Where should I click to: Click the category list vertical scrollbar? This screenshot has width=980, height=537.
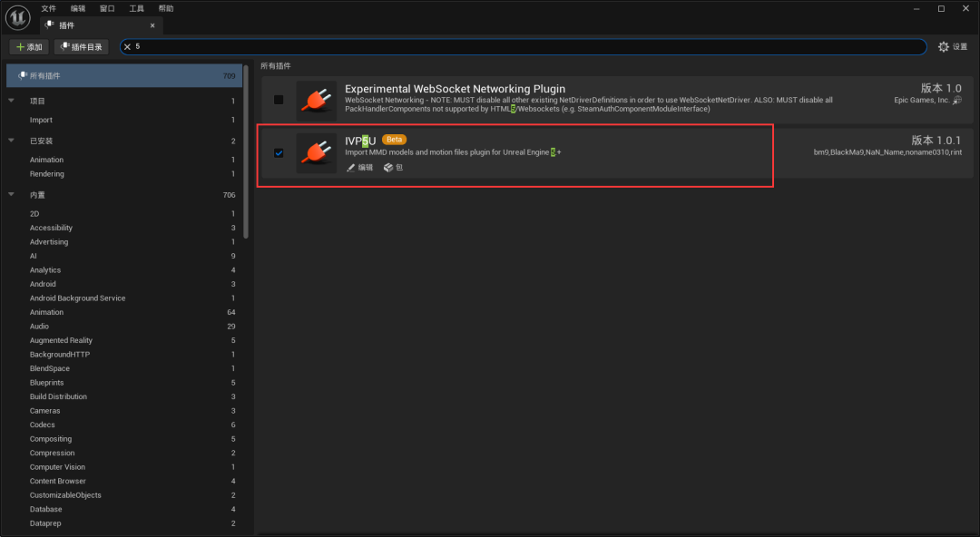tap(246, 151)
